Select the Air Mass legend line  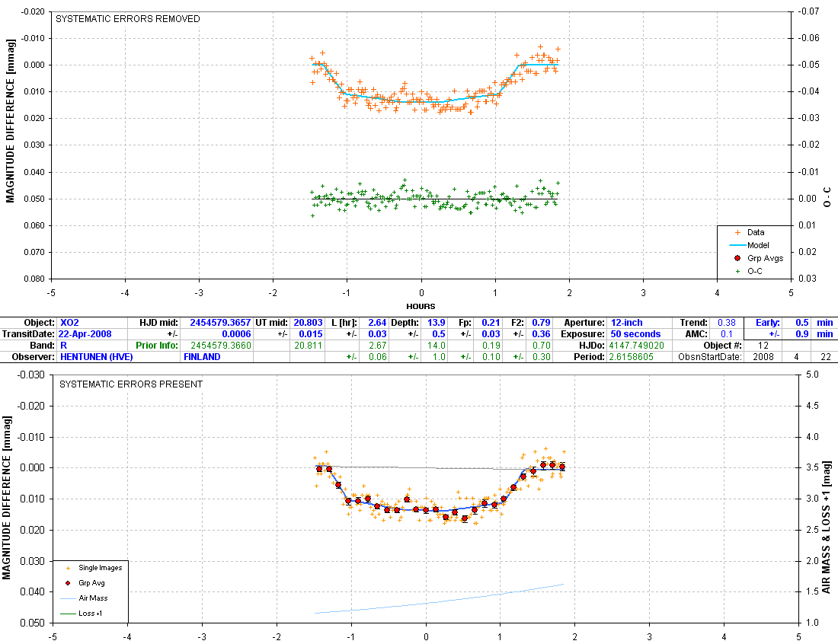click(68, 598)
